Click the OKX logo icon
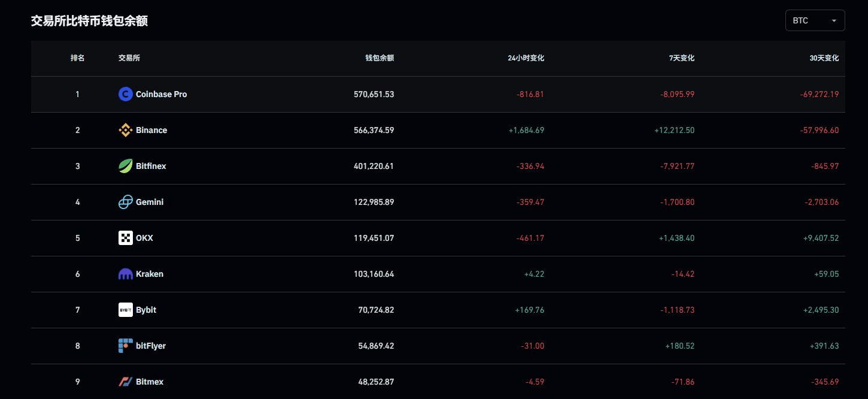The height and width of the screenshot is (399, 868). tap(125, 238)
